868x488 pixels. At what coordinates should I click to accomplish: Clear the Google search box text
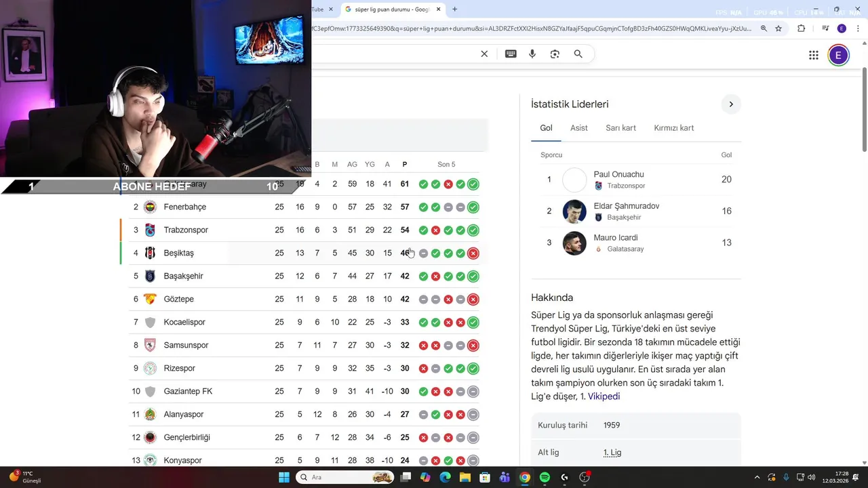point(484,54)
